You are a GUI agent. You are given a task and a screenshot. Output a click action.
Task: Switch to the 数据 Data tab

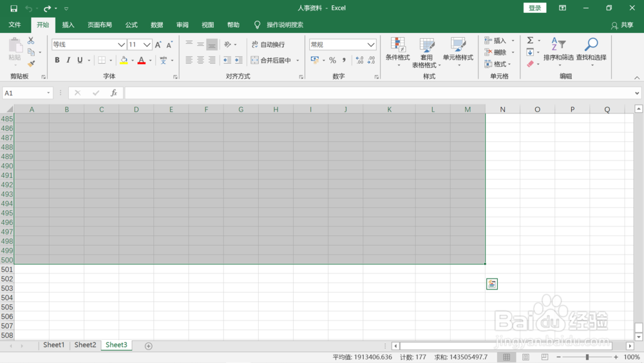[x=157, y=25]
